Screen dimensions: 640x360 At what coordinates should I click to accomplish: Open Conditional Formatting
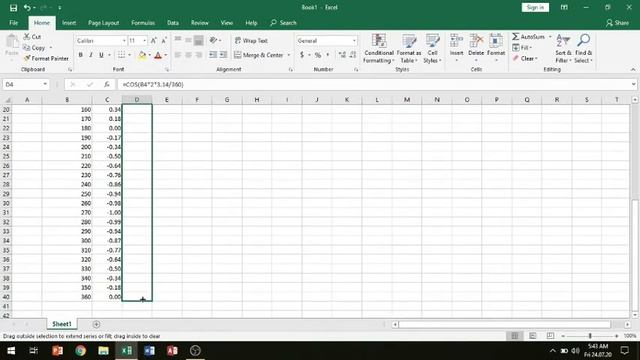379,49
